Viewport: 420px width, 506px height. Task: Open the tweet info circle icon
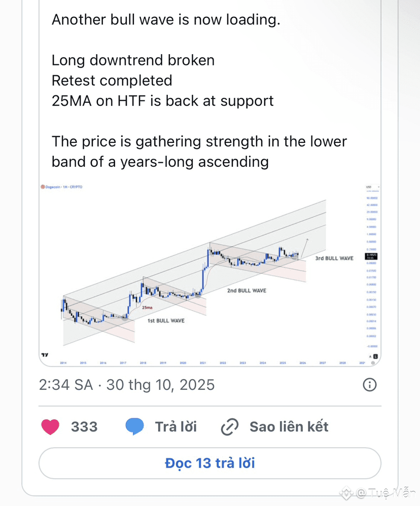pyautogui.click(x=370, y=385)
